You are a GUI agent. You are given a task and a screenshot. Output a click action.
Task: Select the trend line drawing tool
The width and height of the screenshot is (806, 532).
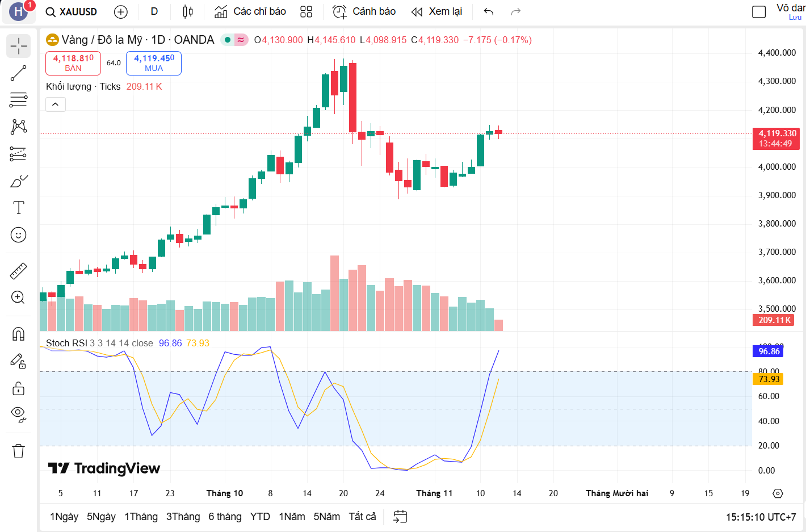tap(18, 73)
